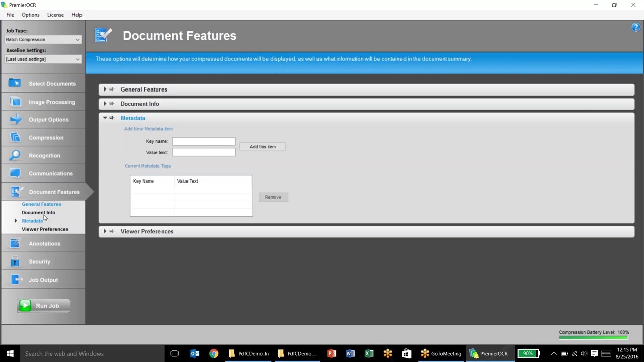The image size is (644, 362).
Task: Select Document Info sidebar sub-item
Action: click(38, 212)
